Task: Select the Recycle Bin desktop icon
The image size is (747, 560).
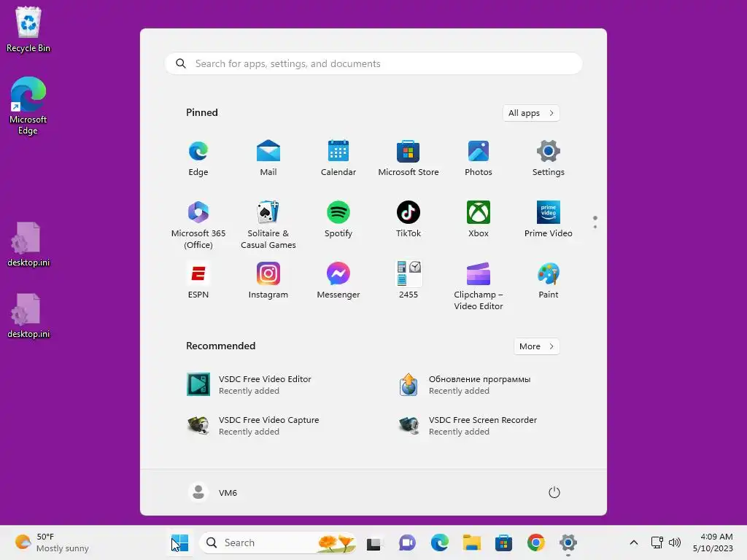Action: tap(28, 29)
